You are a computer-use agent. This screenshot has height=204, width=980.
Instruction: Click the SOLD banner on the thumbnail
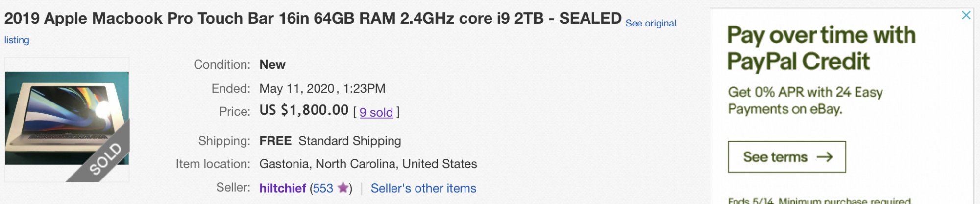tap(105, 159)
